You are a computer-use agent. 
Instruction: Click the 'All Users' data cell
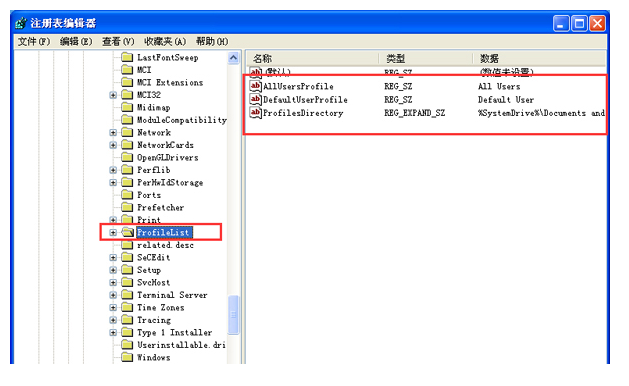point(499,86)
